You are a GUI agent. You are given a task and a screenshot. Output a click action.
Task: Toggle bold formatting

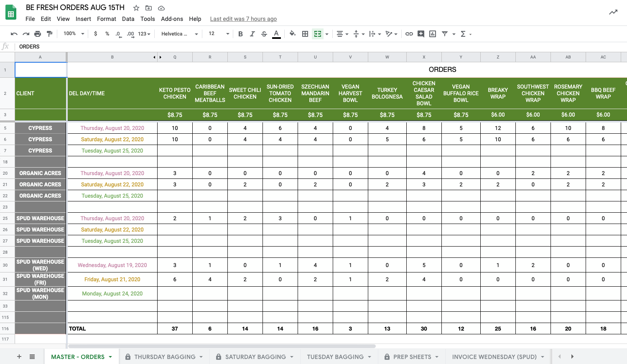240,34
